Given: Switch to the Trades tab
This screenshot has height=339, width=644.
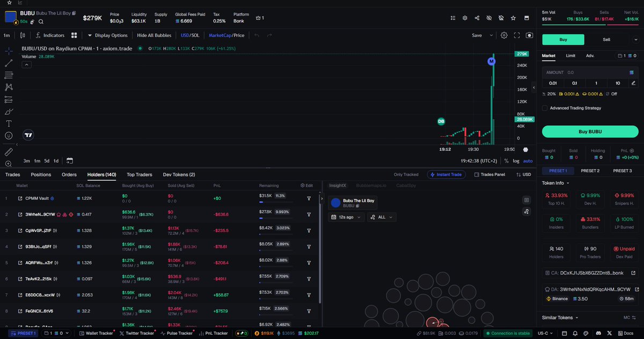Looking at the screenshot, I should 13,175.
